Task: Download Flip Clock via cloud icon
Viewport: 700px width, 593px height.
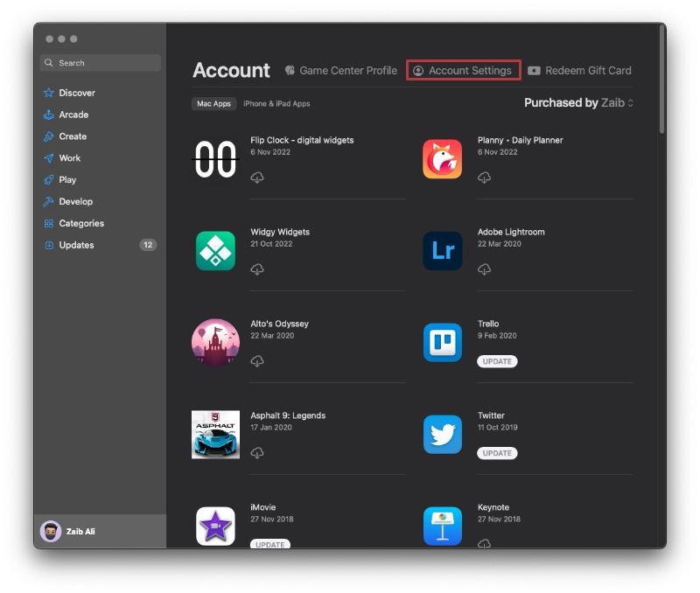Action: coord(257,178)
